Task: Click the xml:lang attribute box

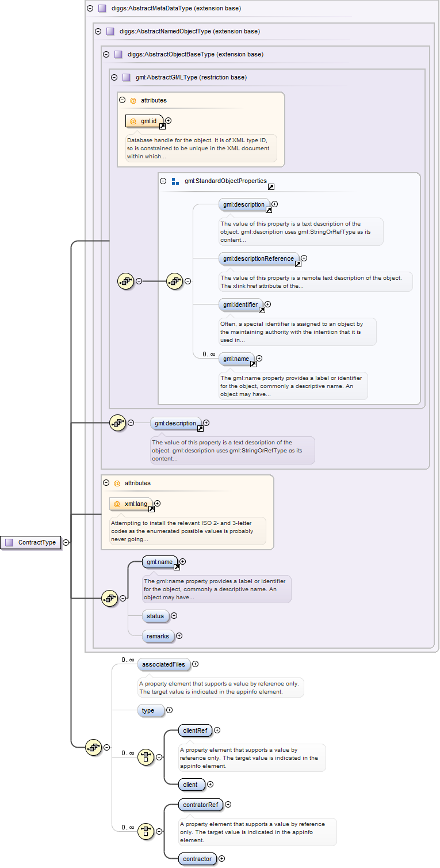Action: 132,504
